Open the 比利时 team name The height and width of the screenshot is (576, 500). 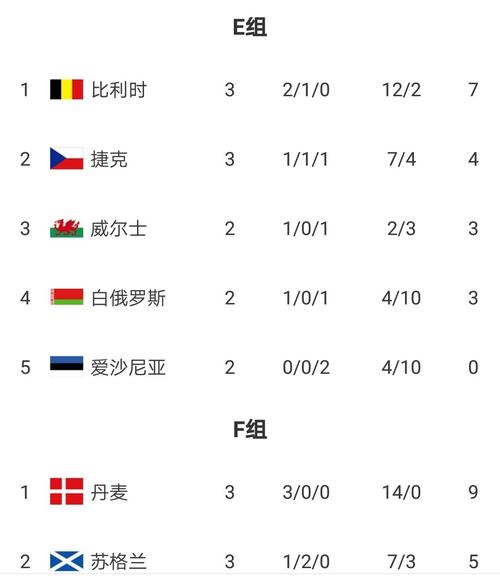pyautogui.click(x=119, y=90)
